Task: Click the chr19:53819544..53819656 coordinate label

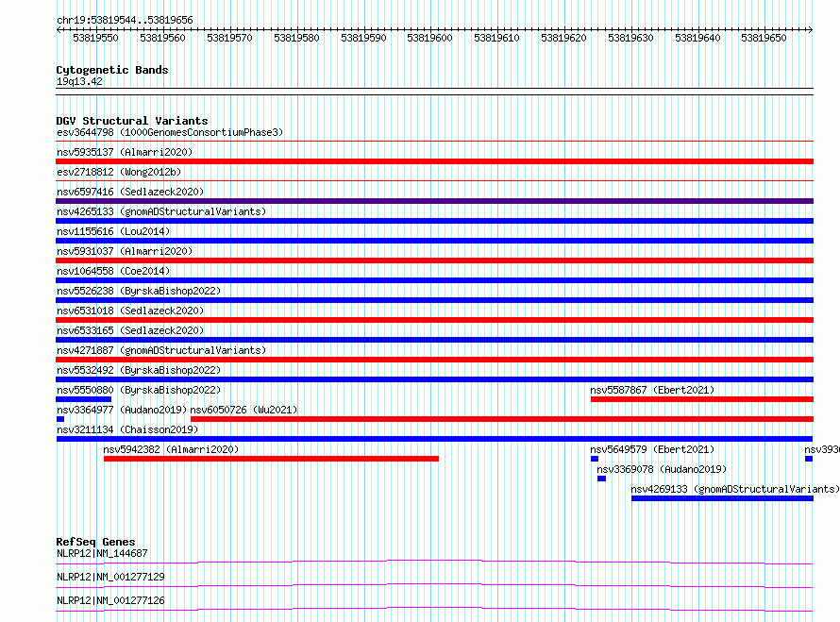Action: click(x=125, y=20)
